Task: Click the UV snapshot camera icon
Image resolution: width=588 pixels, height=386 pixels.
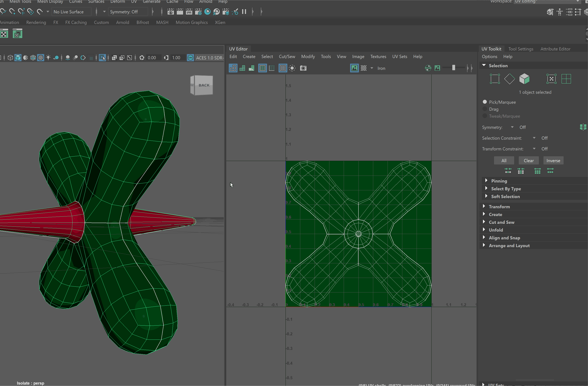Action: tap(303, 68)
